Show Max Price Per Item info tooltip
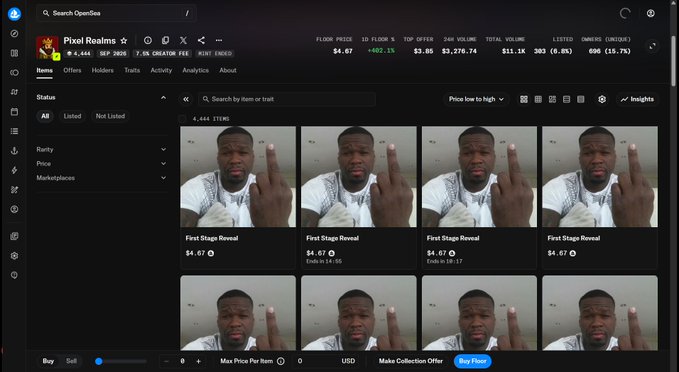This screenshot has width=679, height=372. pos(281,361)
